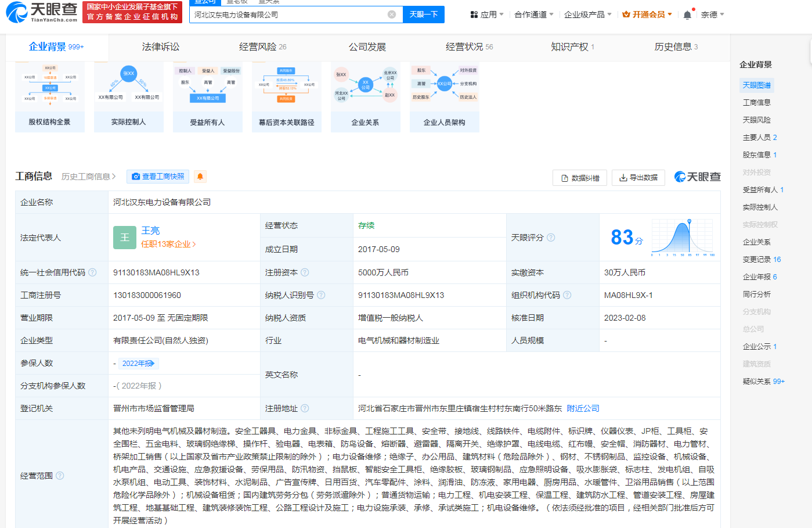Click the 天眼一下 search button
Viewport: 812px width, 528px height.
(x=424, y=15)
